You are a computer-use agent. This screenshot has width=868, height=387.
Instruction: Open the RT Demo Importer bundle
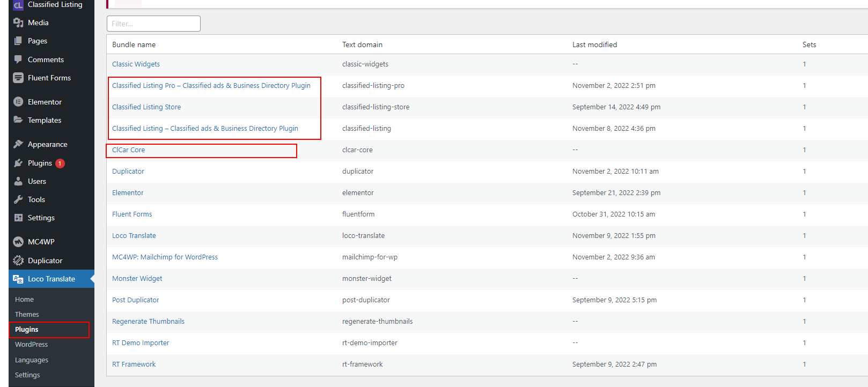pyautogui.click(x=141, y=343)
